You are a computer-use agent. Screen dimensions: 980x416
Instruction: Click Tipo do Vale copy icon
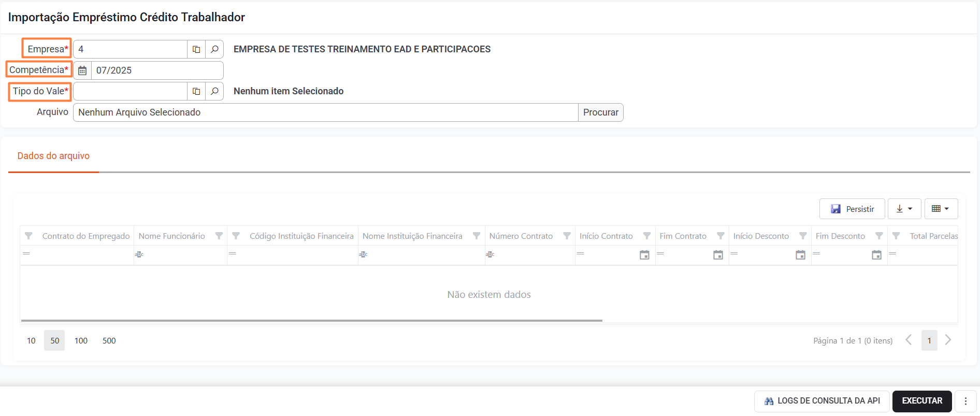pyautogui.click(x=196, y=91)
